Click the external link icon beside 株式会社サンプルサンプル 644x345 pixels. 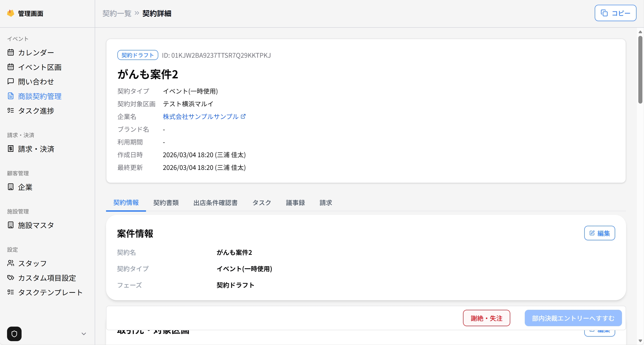click(x=243, y=117)
